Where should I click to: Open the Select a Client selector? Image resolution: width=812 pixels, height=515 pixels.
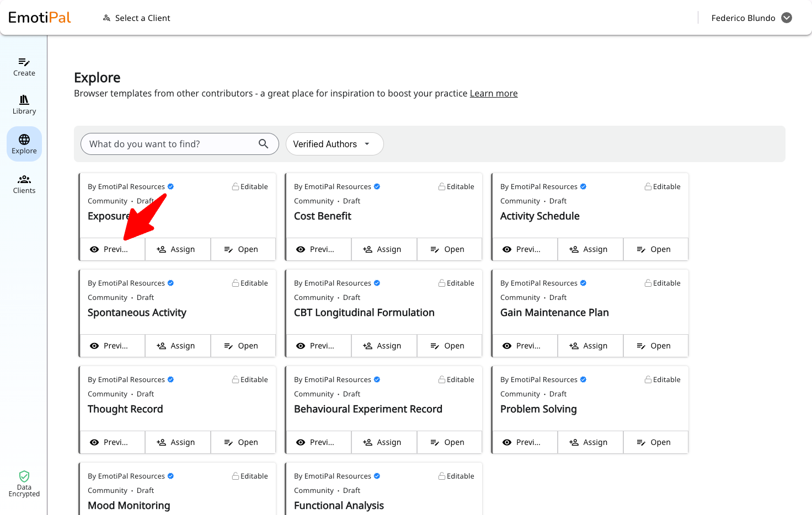click(x=136, y=18)
